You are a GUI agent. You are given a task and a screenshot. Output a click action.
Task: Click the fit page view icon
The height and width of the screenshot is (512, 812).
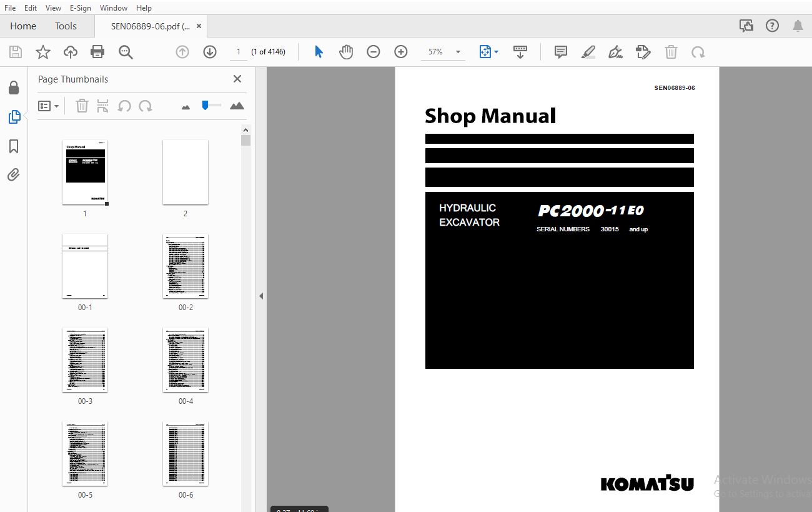coord(485,52)
